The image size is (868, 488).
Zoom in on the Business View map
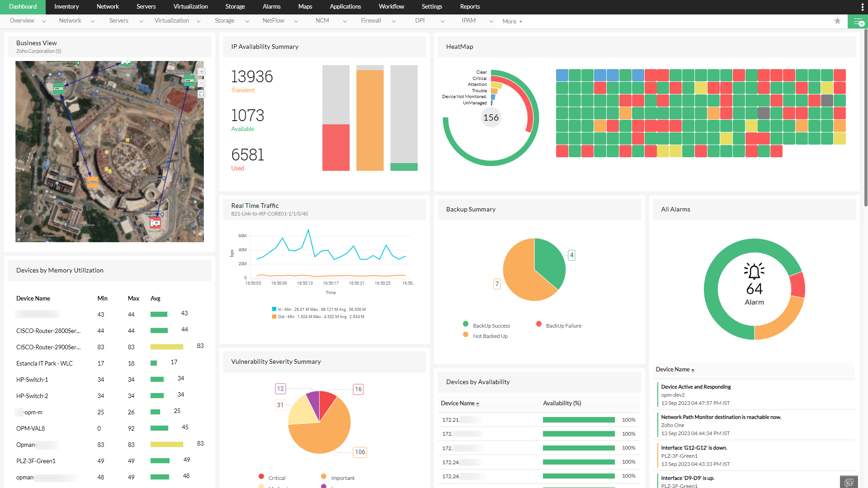tap(201, 71)
